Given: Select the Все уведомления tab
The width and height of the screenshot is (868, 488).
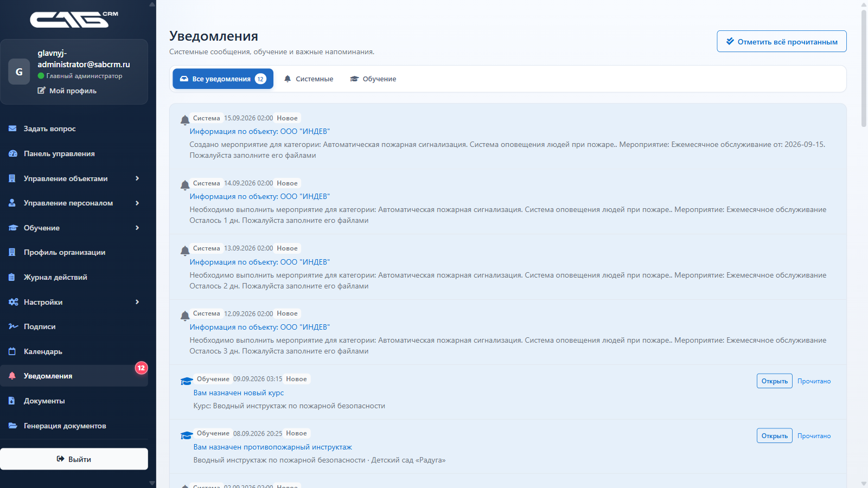Looking at the screenshot, I should point(223,79).
